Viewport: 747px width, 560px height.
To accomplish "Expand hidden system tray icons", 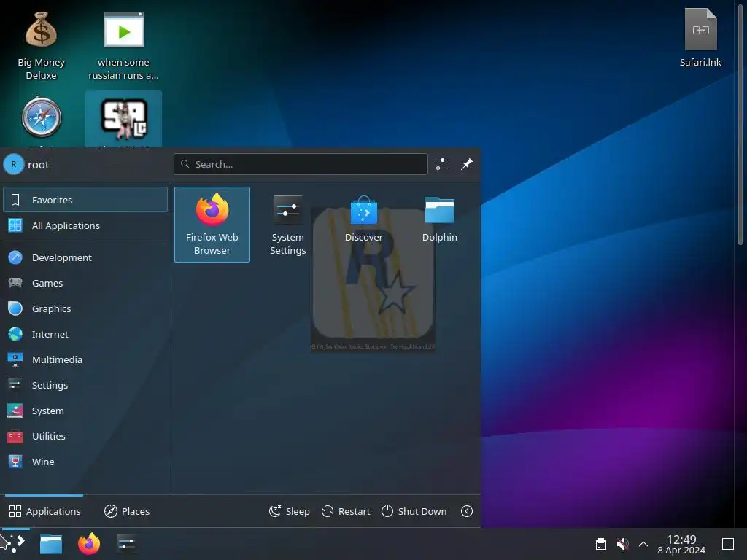I will pyautogui.click(x=643, y=544).
